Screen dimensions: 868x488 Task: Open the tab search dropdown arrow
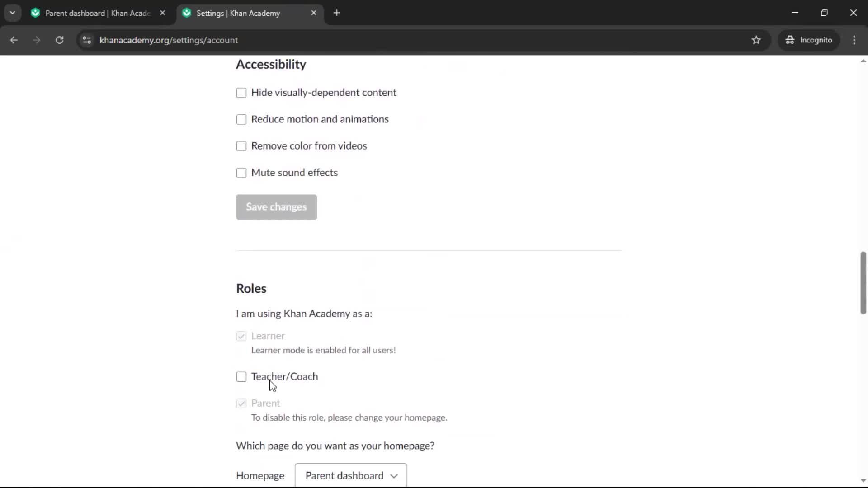pyautogui.click(x=13, y=13)
